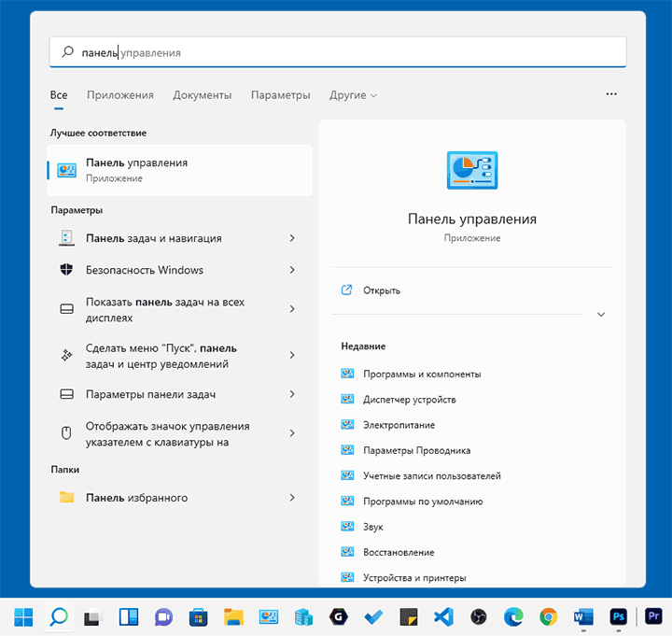This screenshot has width=672, height=636.
Task: Click the teal buildings app icon in taskbar
Action: (304, 617)
